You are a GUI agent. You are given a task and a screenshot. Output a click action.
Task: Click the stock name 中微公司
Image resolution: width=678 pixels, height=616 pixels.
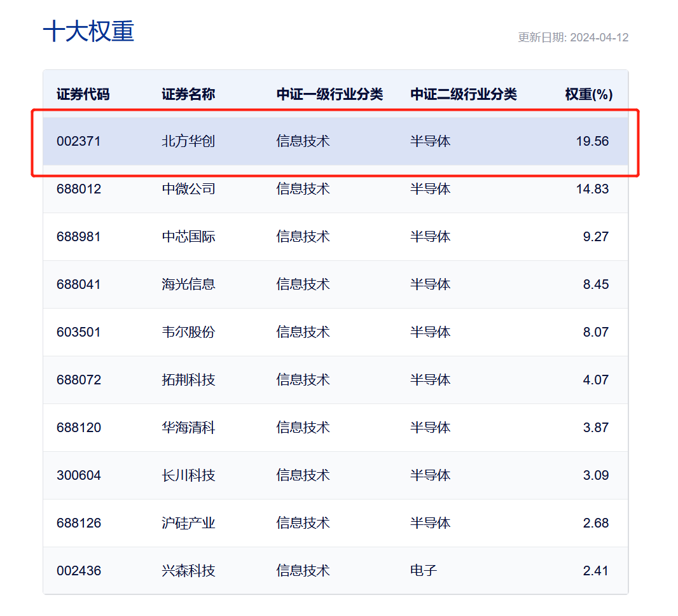tap(188, 189)
